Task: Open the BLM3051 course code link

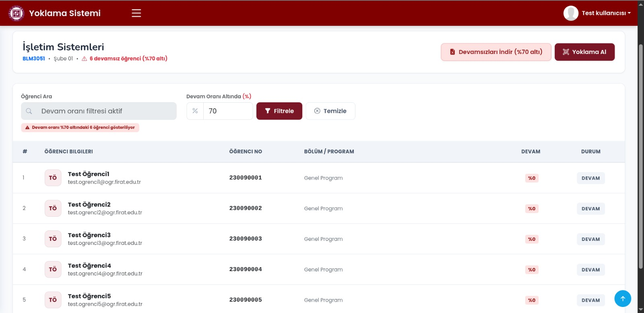Action: 34,58
